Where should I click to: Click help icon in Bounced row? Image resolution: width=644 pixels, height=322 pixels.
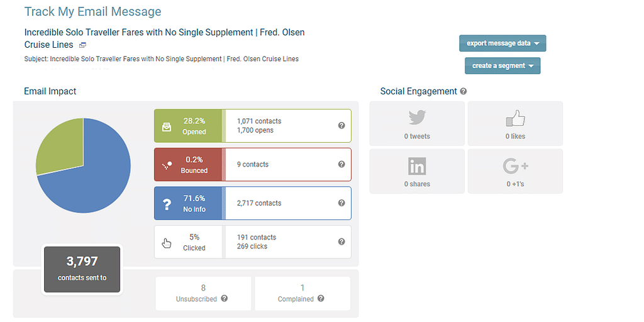coord(341,164)
